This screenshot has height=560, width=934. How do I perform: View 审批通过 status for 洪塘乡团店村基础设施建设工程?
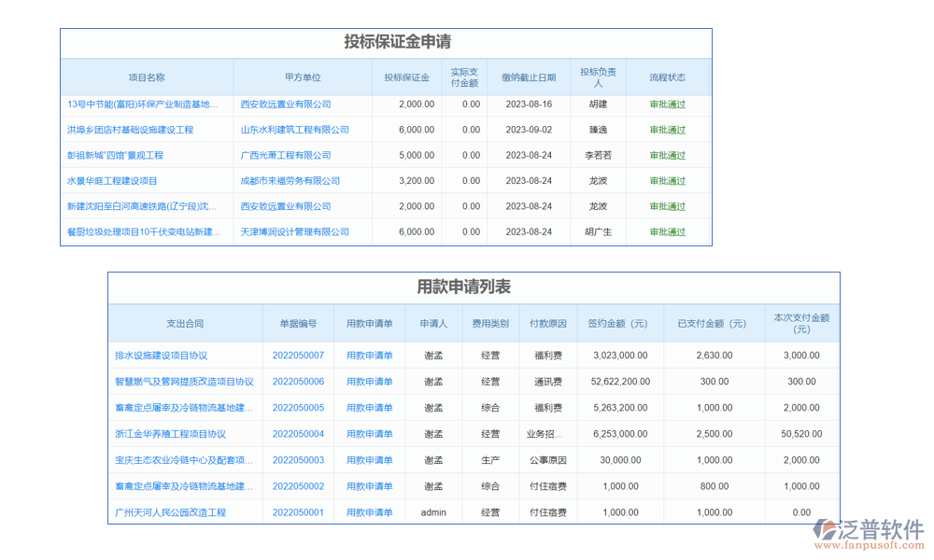[x=667, y=129]
